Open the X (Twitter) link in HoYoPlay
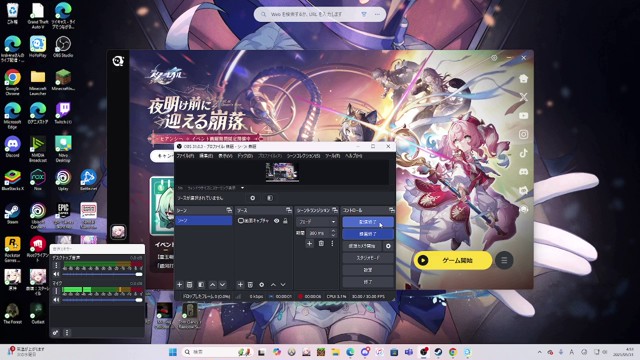The height and width of the screenshot is (360, 640). click(x=524, y=97)
